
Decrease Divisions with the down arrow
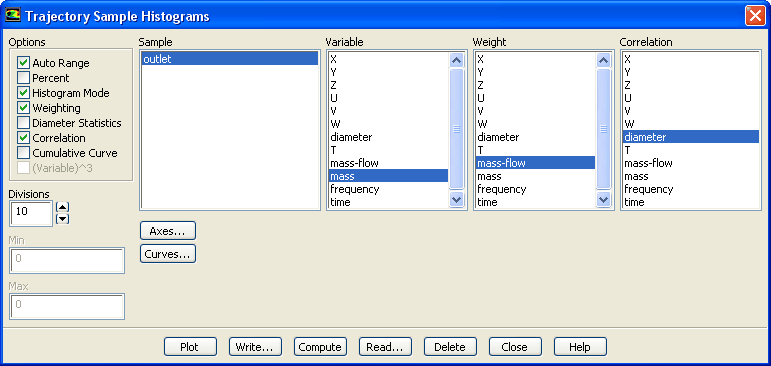tap(62, 219)
